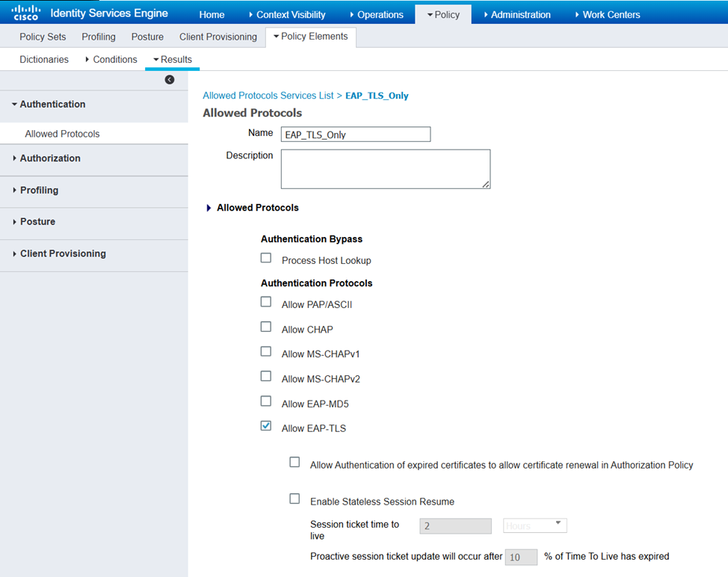728x577 pixels.
Task: Switch to Policy Sets tab
Action: click(43, 37)
